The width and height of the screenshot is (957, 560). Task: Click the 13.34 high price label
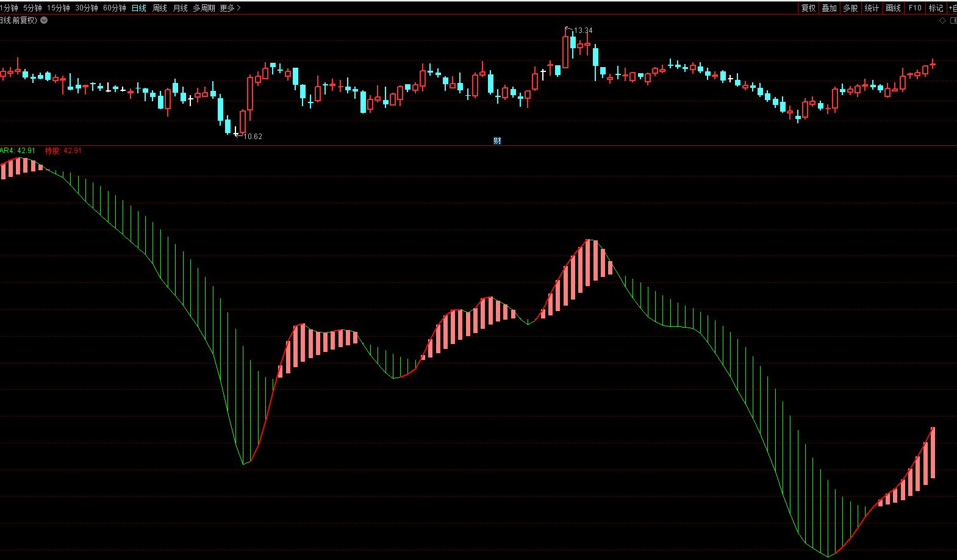tap(582, 31)
